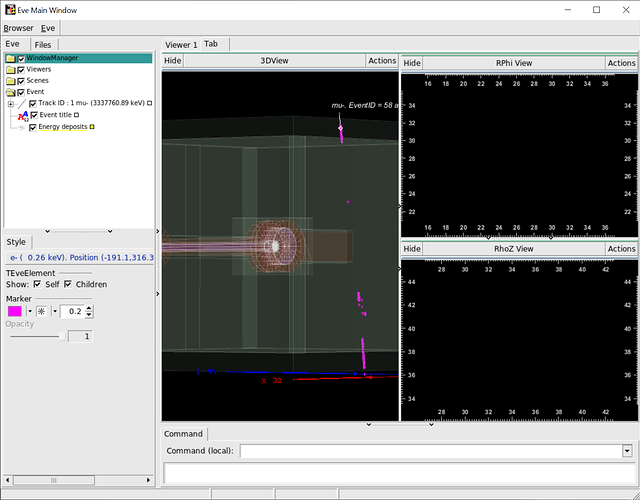The image size is (640, 500).
Task: Click the Event title text icon
Action: point(23,116)
